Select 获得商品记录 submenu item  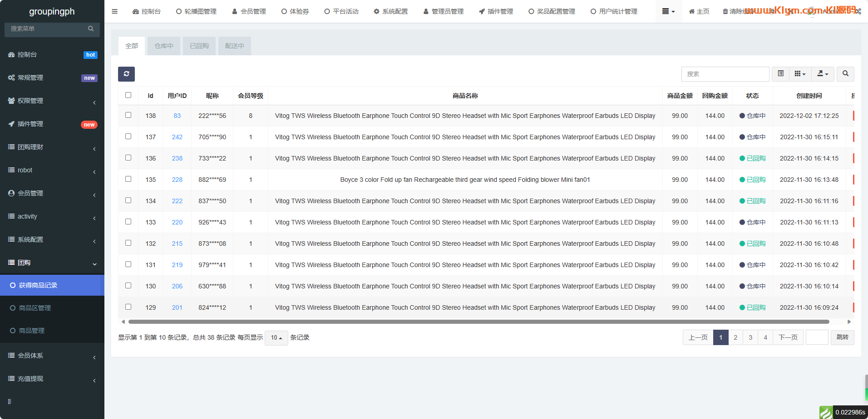pos(52,285)
